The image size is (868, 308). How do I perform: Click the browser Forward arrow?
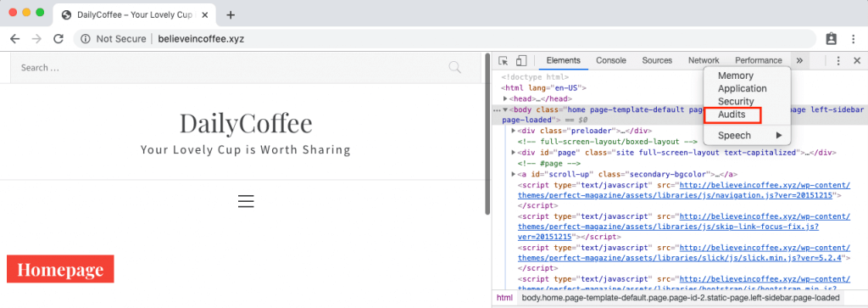[36, 39]
